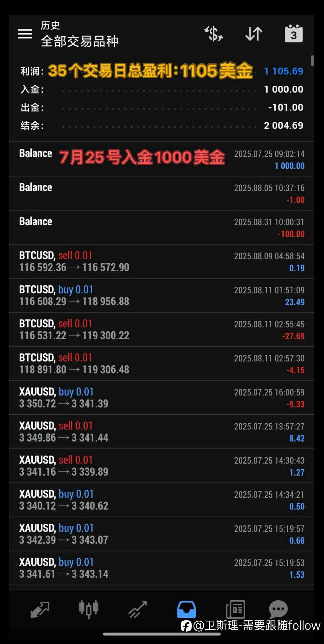Viewport: 324px width, 644px height.
Task: Open the 1 000.00 Balance deposit entry
Action: pos(162,159)
